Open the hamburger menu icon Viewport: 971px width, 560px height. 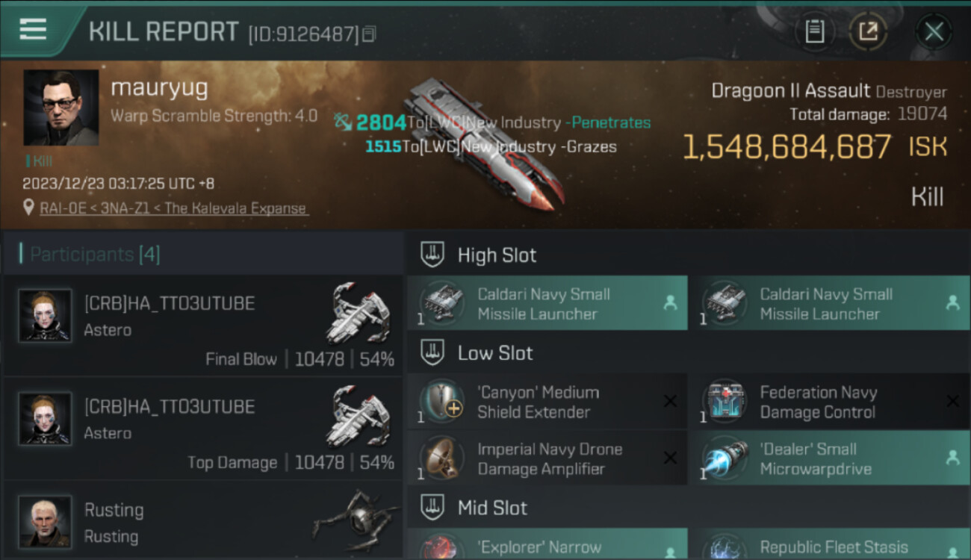[x=33, y=30]
